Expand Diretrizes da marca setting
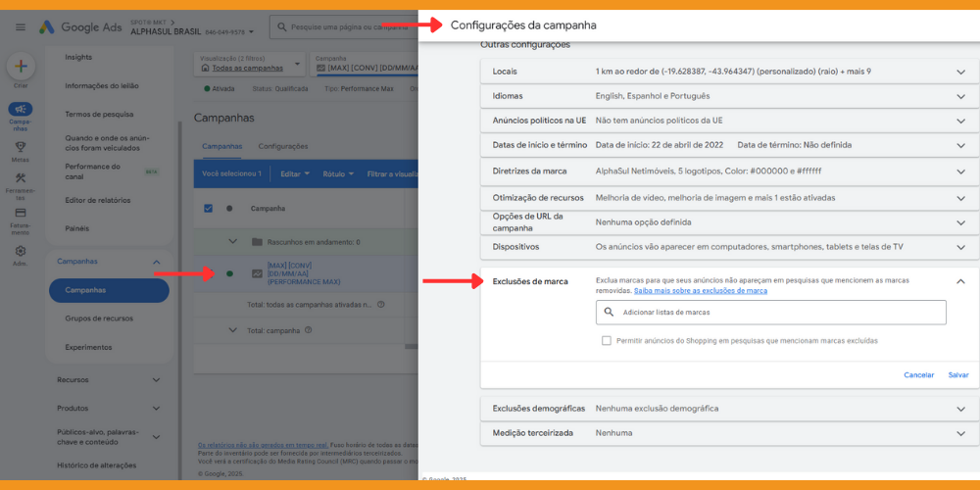980x490 pixels. coord(960,171)
